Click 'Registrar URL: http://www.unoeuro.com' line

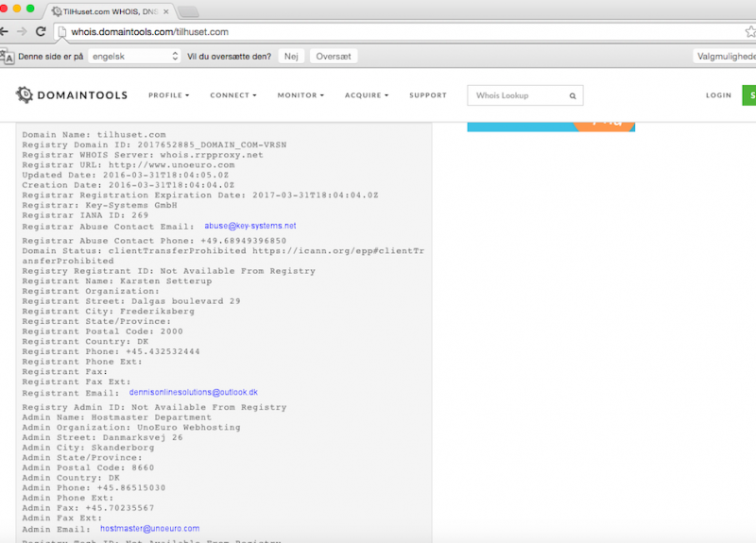pyautogui.click(x=129, y=165)
